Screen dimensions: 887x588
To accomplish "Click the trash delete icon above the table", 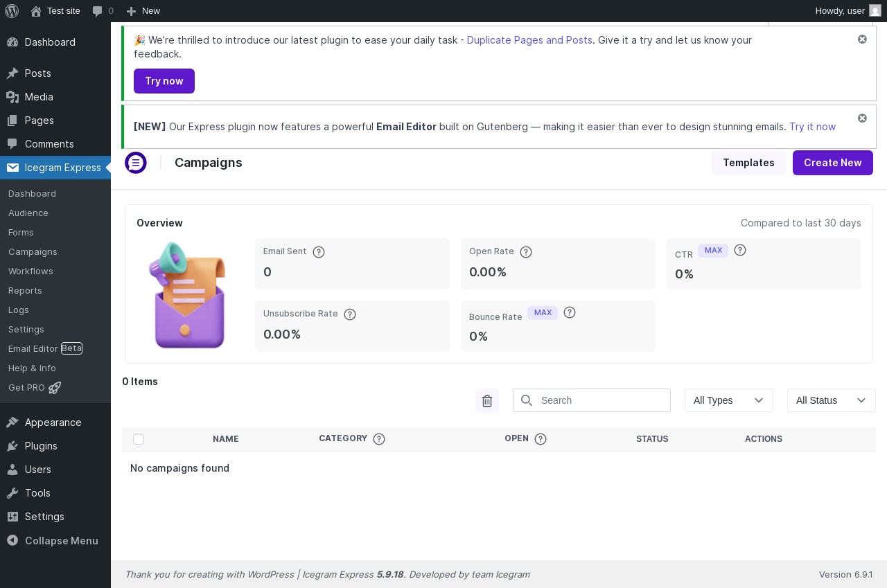I will (x=487, y=401).
